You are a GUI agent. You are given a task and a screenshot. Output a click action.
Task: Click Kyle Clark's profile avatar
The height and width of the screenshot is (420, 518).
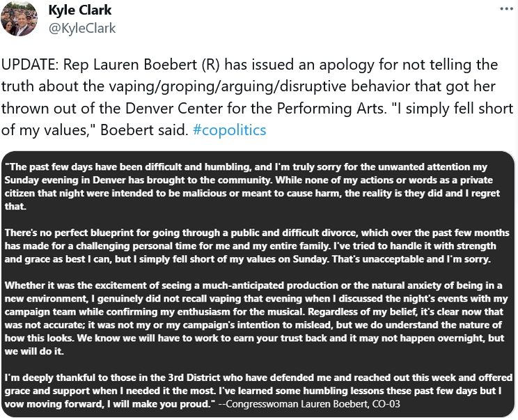pos(19,19)
